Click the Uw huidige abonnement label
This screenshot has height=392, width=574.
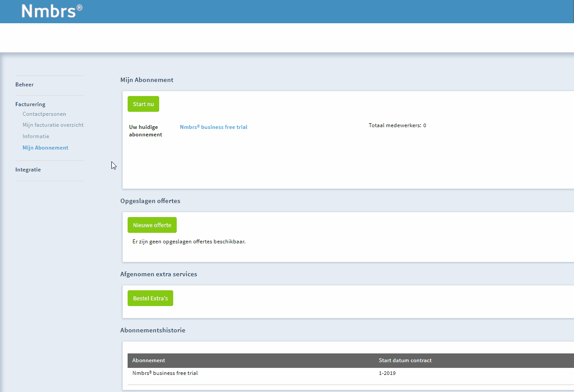click(146, 131)
